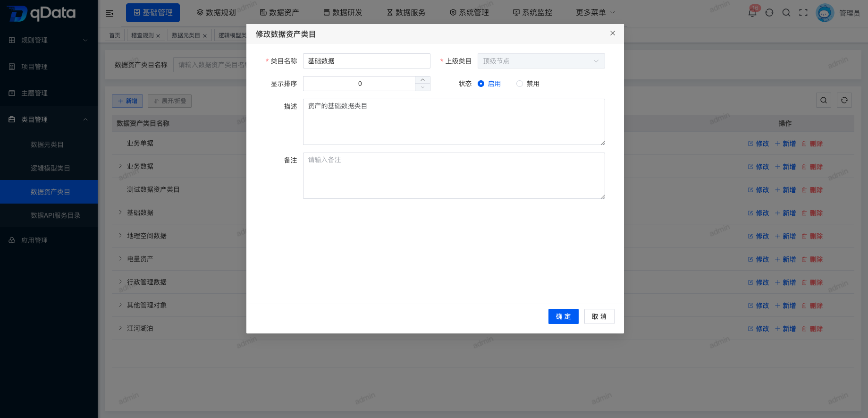Click the table search toggle icon
Image resolution: width=868 pixels, height=418 pixels.
click(824, 100)
